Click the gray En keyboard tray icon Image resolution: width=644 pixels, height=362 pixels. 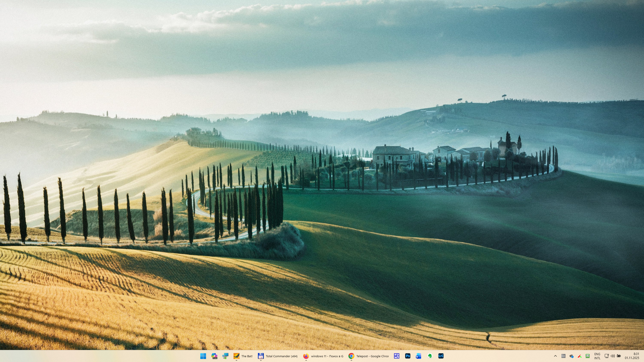[x=563, y=356]
